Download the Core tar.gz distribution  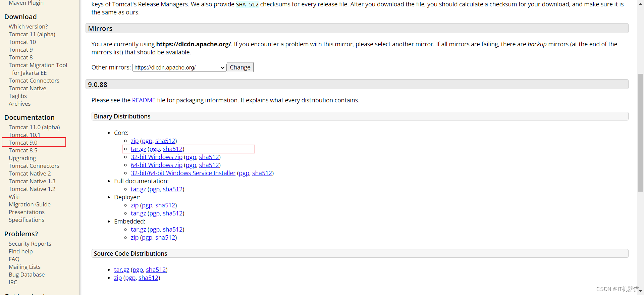click(138, 149)
